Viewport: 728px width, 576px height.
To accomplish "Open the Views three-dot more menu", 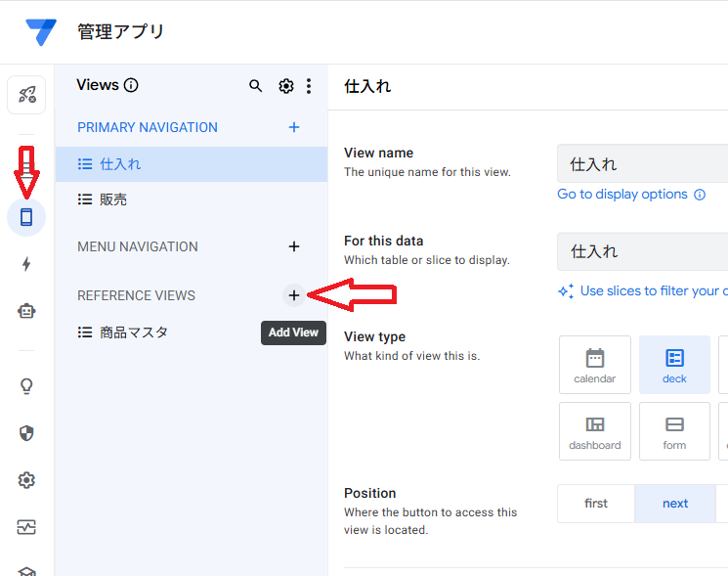I will 309,86.
